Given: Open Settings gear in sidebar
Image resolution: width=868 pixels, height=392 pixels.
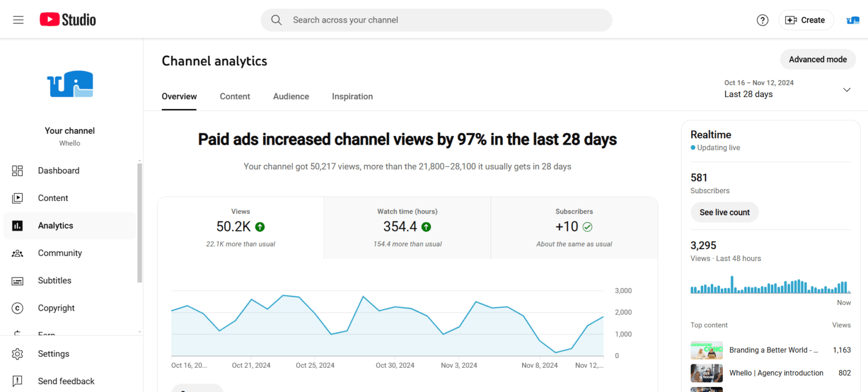Looking at the screenshot, I should coord(18,354).
